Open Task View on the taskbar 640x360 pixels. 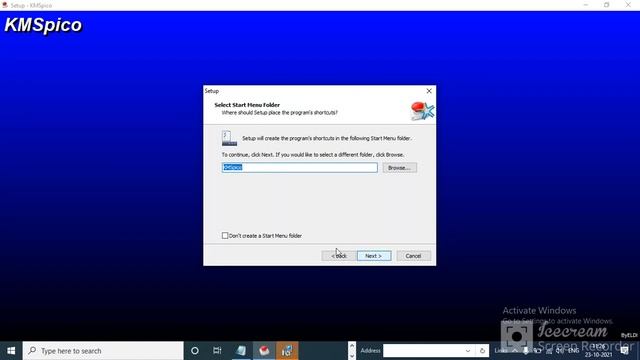point(217,351)
